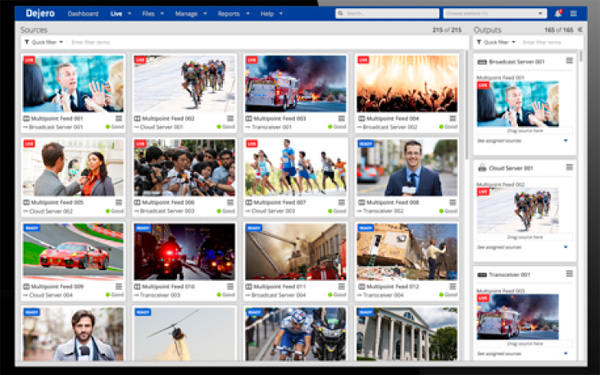Open menu icon for Multipoint Feed 003
This screenshot has height=375, width=600.
[x=341, y=119]
